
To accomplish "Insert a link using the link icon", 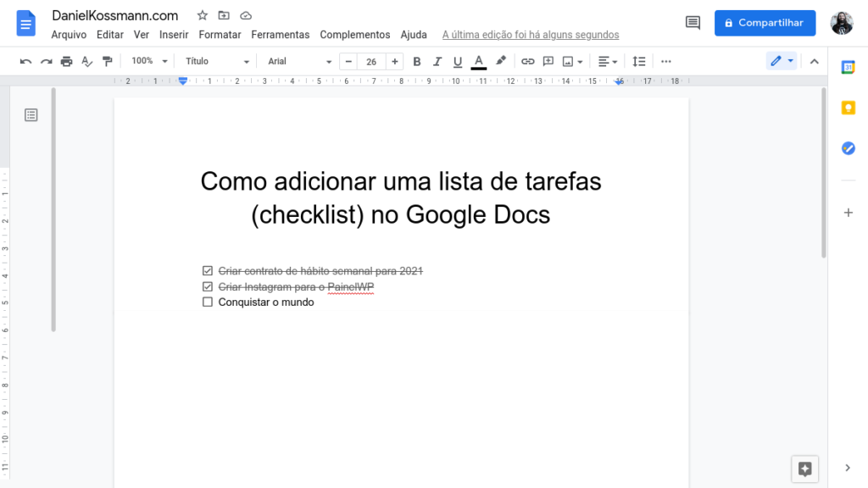I will [527, 61].
